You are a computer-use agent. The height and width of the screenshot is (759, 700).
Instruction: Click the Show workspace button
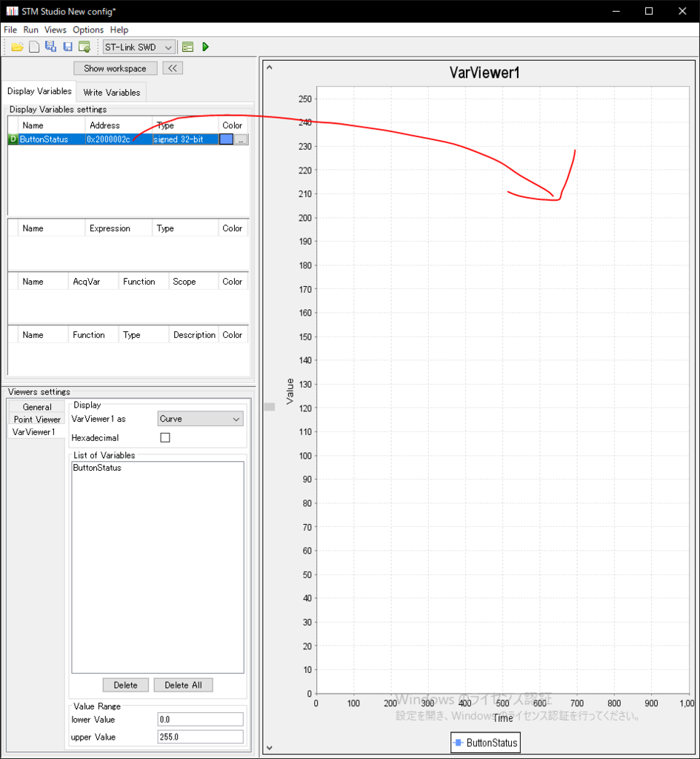tap(115, 68)
